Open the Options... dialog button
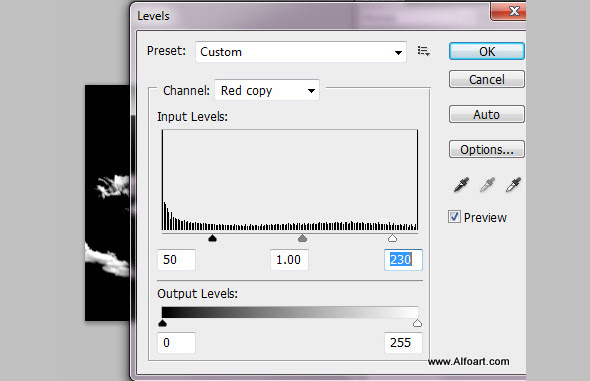Viewport: 590px width, 381px height. coord(487,149)
